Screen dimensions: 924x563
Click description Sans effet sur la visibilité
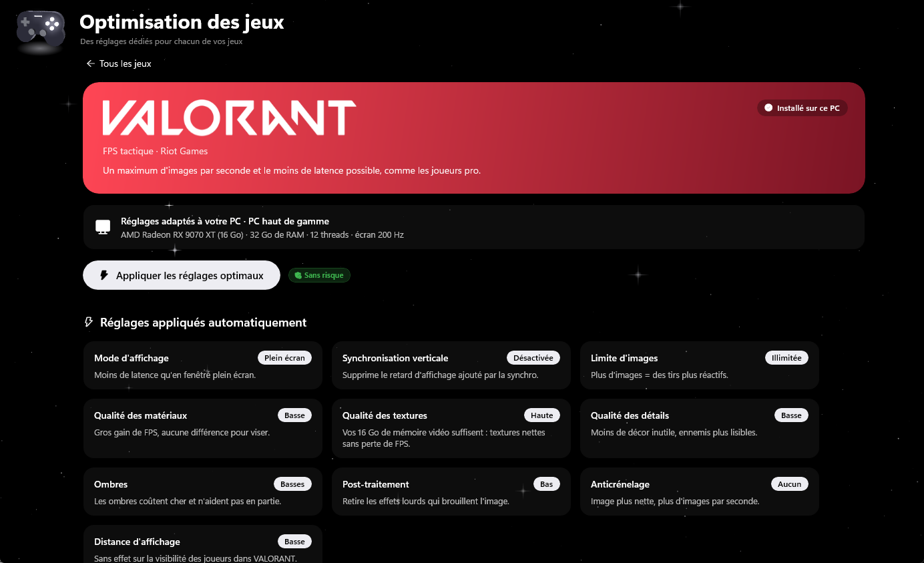196,558
